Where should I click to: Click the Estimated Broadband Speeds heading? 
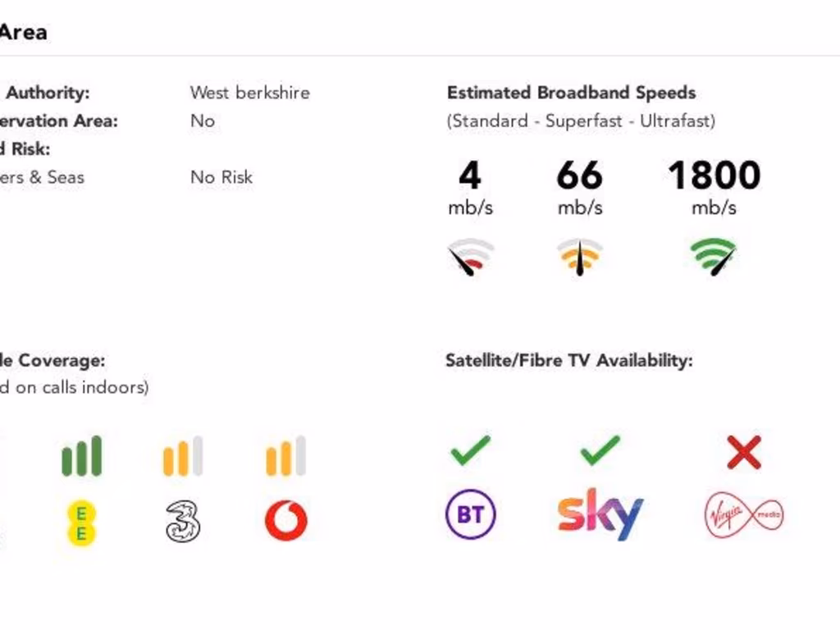[x=571, y=93]
